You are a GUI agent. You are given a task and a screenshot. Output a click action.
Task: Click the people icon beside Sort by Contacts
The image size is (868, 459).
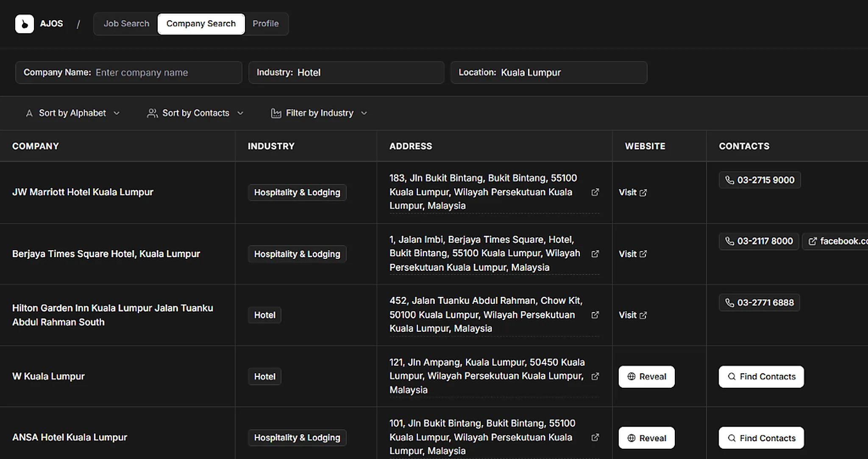click(x=152, y=113)
